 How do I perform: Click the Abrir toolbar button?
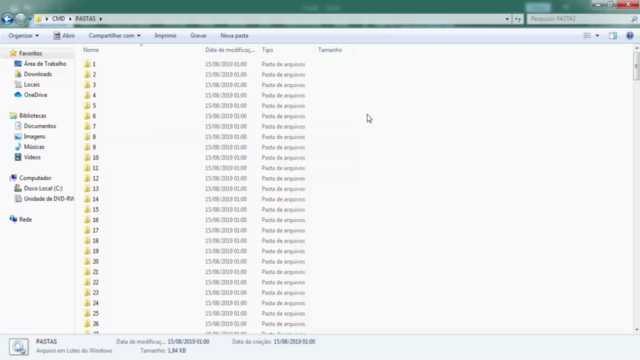tap(64, 36)
